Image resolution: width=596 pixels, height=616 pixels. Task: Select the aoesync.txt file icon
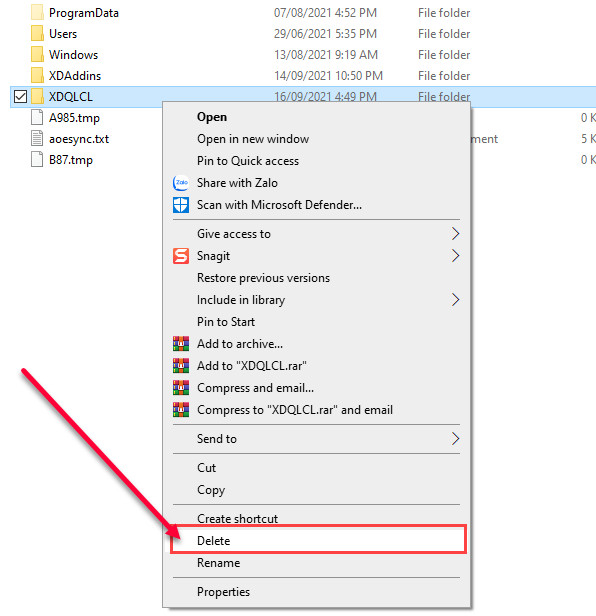click(37, 139)
